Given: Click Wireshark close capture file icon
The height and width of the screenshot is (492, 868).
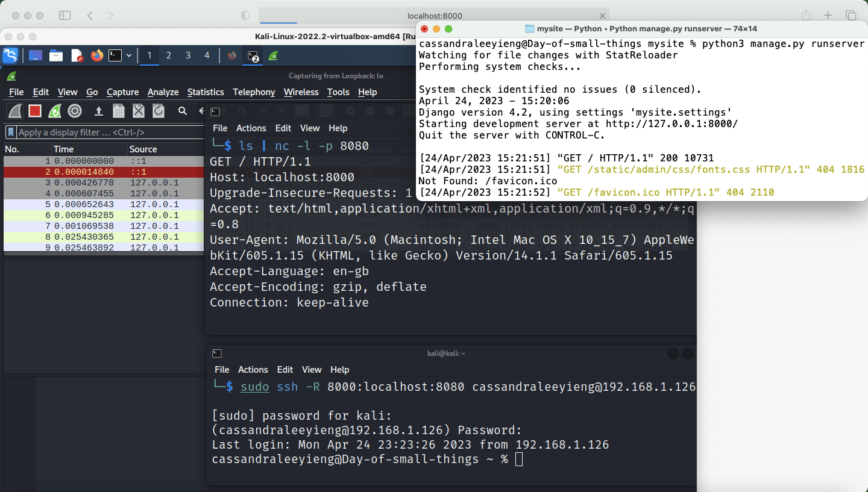Looking at the screenshot, I should [x=139, y=111].
